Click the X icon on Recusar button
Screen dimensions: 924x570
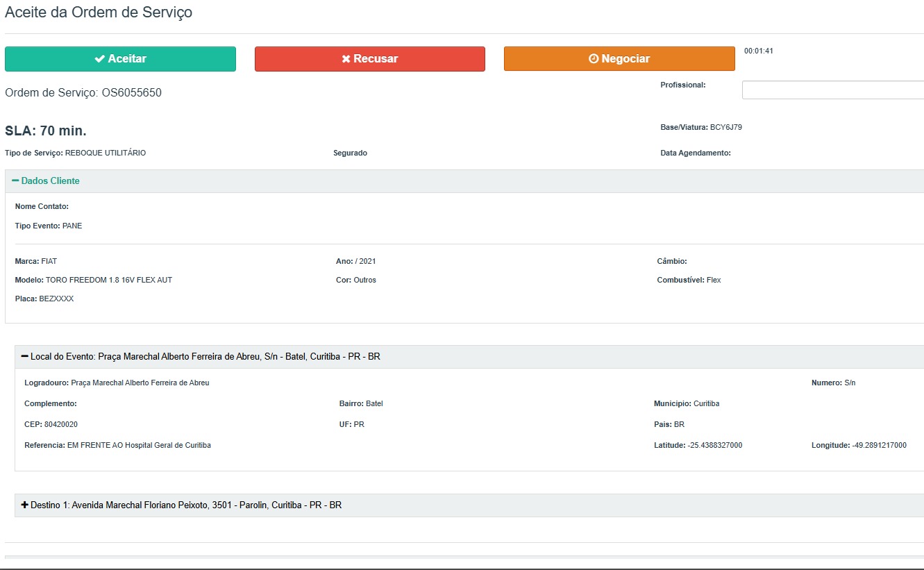pos(346,59)
